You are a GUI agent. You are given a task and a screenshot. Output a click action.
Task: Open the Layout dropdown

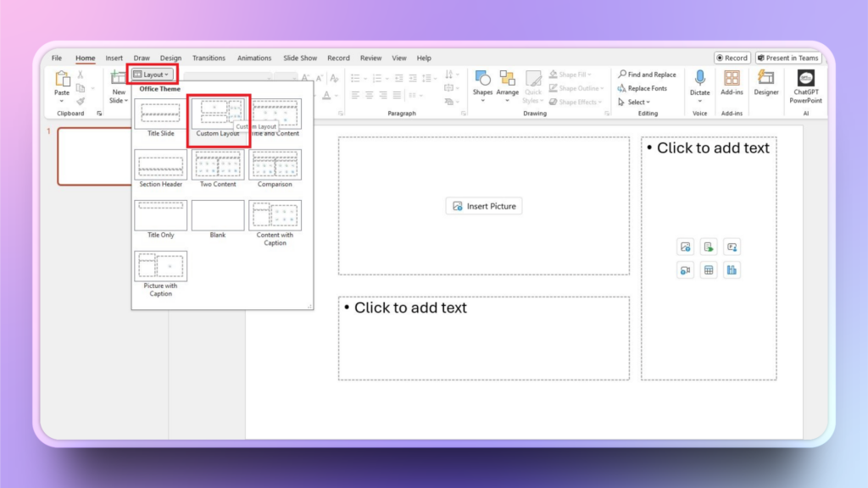(x=153, y=75)
